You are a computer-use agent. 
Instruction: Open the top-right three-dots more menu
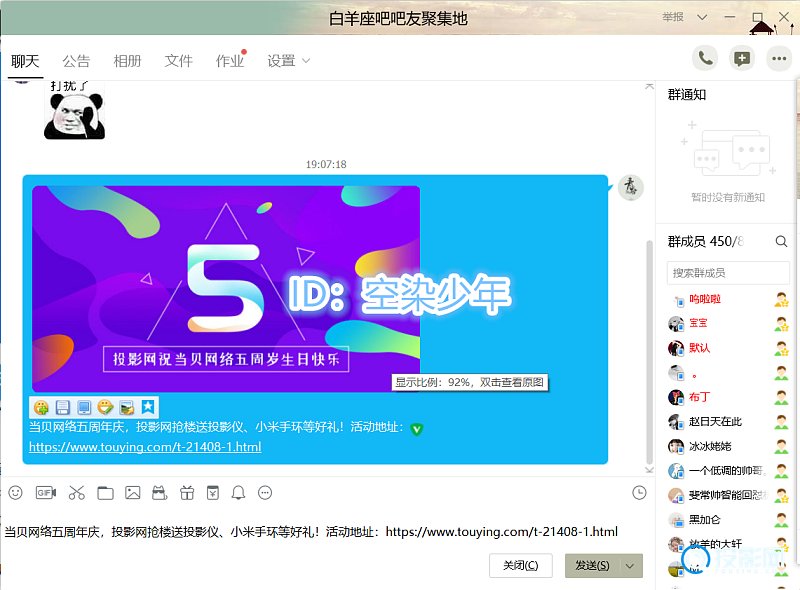[x=779, y=58]
